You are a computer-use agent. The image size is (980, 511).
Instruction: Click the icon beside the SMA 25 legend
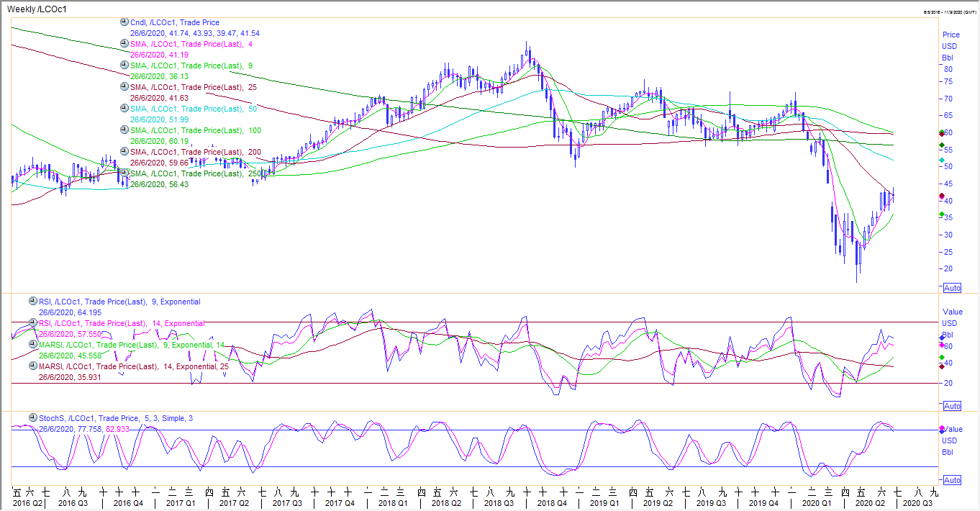(x=124, y=87)
